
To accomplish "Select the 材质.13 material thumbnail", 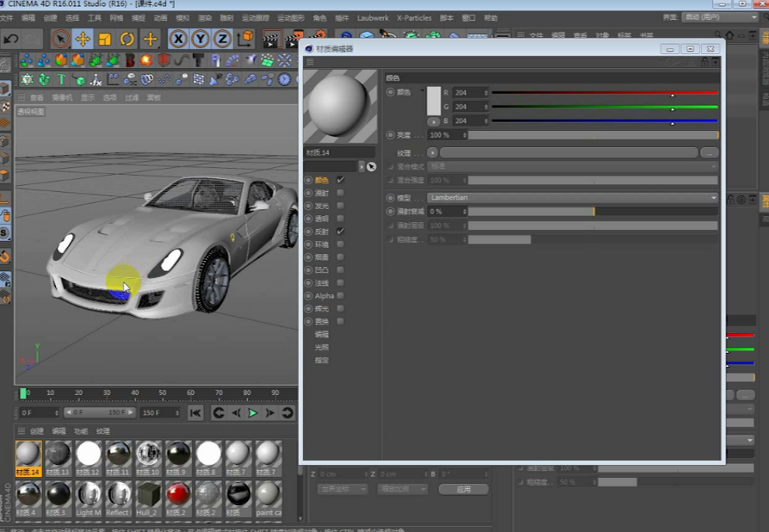I will click(58, 458).
